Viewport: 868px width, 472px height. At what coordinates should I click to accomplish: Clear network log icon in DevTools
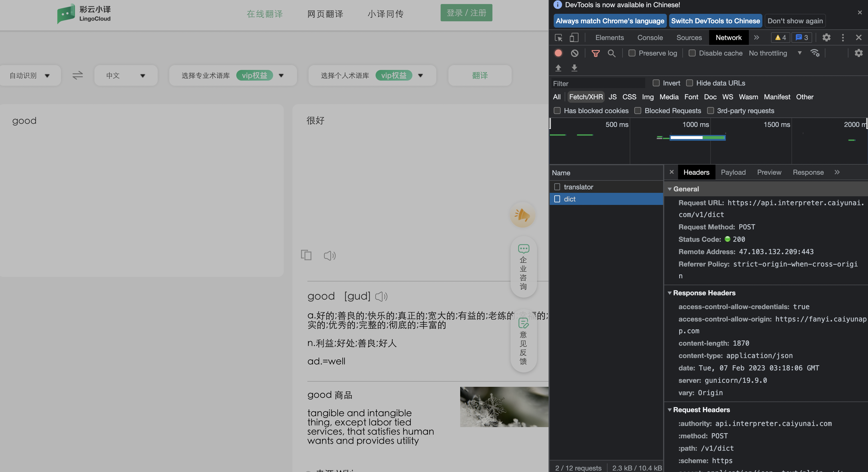click(574, 53)
